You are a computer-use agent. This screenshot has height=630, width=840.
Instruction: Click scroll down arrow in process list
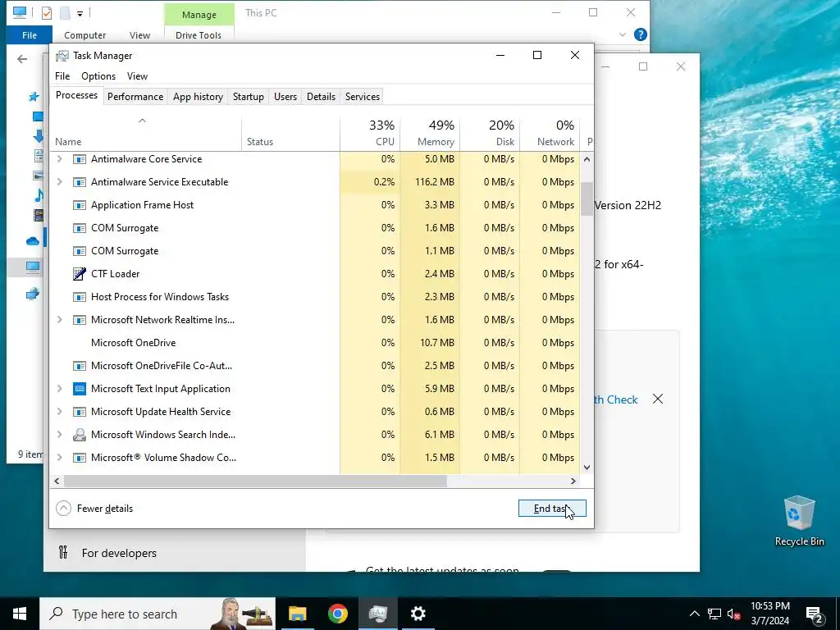coord(587,467)
